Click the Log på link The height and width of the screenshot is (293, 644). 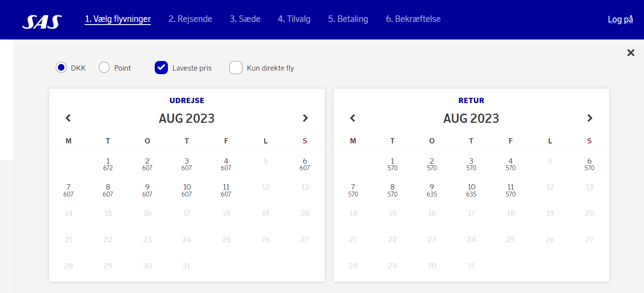620,19
